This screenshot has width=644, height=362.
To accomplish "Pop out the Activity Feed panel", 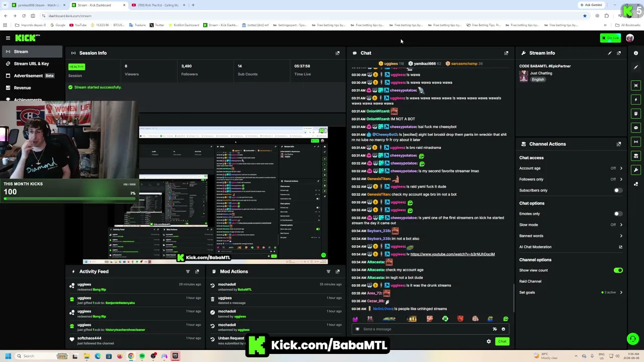I will [197, 271].
